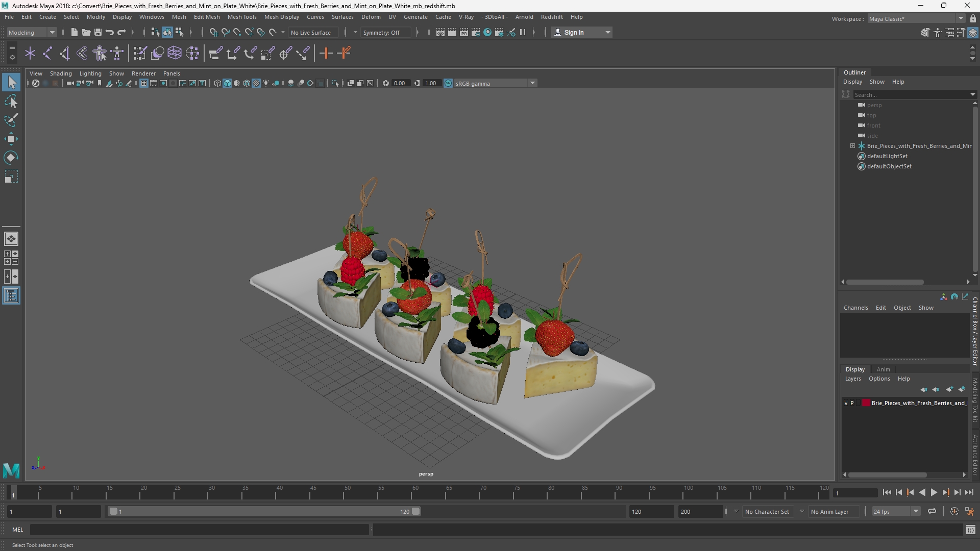
Task: Open the Script Editor icon
Action: [x=971, y=530]
